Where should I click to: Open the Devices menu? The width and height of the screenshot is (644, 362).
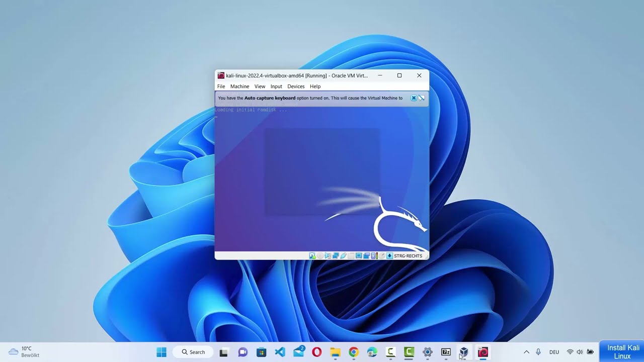[x=296, y=86]
